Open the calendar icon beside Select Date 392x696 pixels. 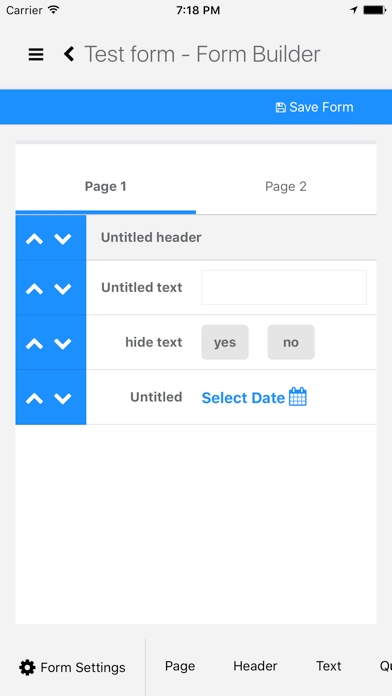click(298, 396)
